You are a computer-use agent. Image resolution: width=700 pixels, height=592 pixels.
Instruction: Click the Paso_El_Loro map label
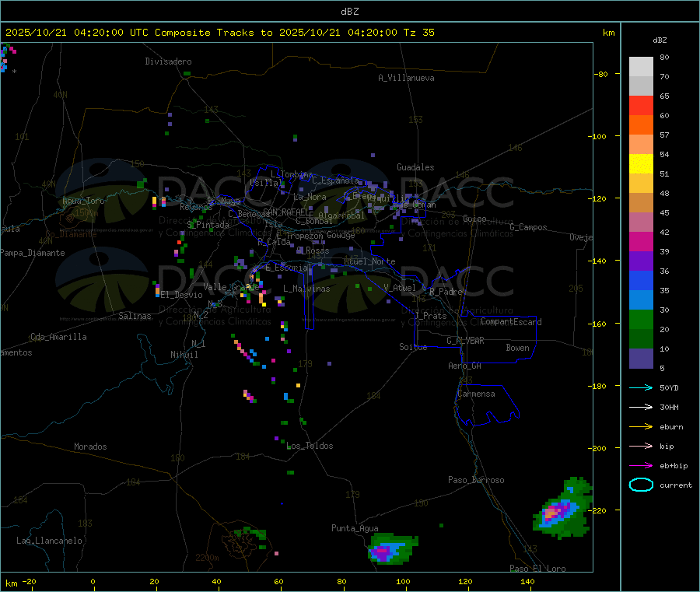pyautogui.click(x=537, y=569)
